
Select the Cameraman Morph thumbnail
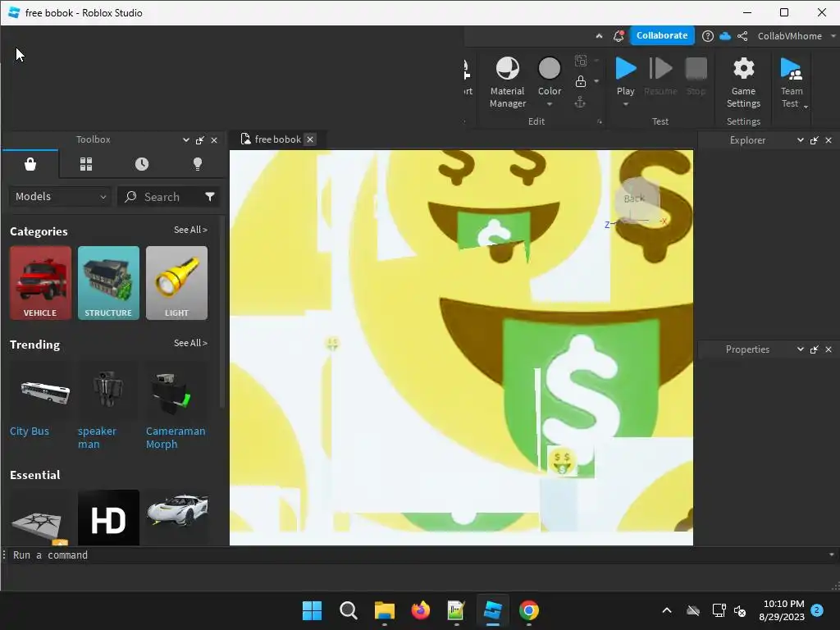coord(176,391)
